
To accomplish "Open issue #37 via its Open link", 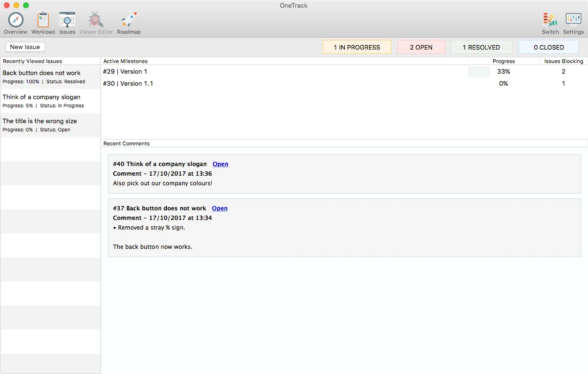I will pos(219,208).
